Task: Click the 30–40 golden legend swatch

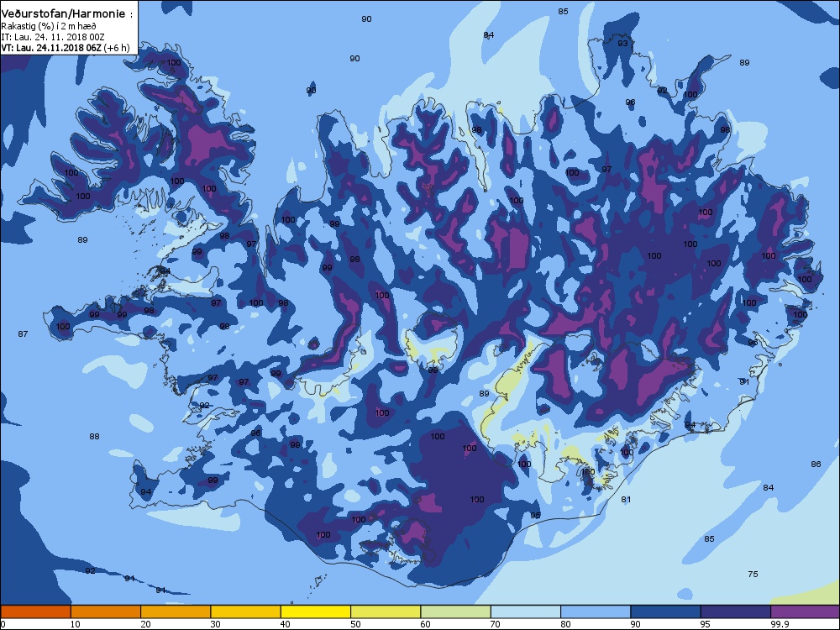Action: point(246,612)
